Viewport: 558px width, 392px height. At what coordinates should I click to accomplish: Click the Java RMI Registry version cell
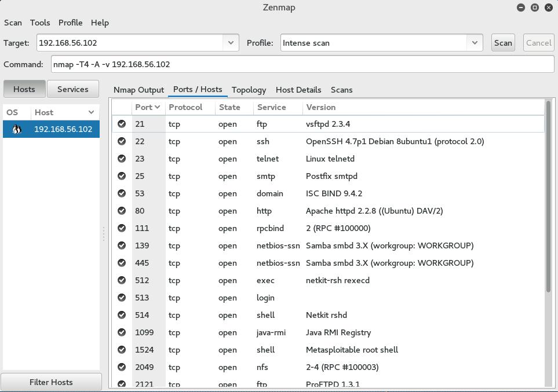[x=338, y=332]
